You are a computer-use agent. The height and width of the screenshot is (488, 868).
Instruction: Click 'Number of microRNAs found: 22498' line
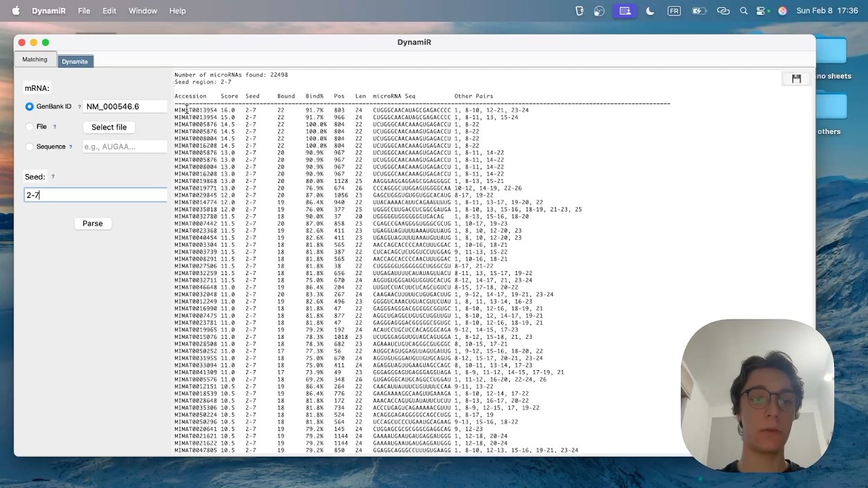pos(231,75)
